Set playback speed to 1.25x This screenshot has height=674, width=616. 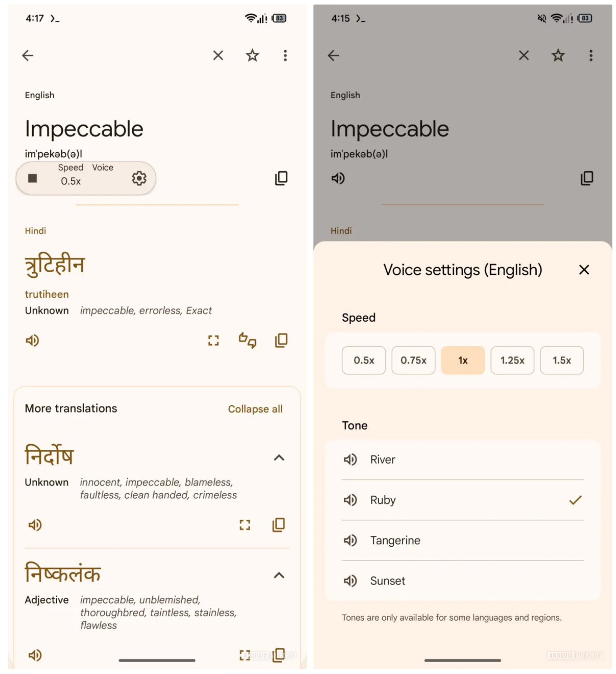512,361
